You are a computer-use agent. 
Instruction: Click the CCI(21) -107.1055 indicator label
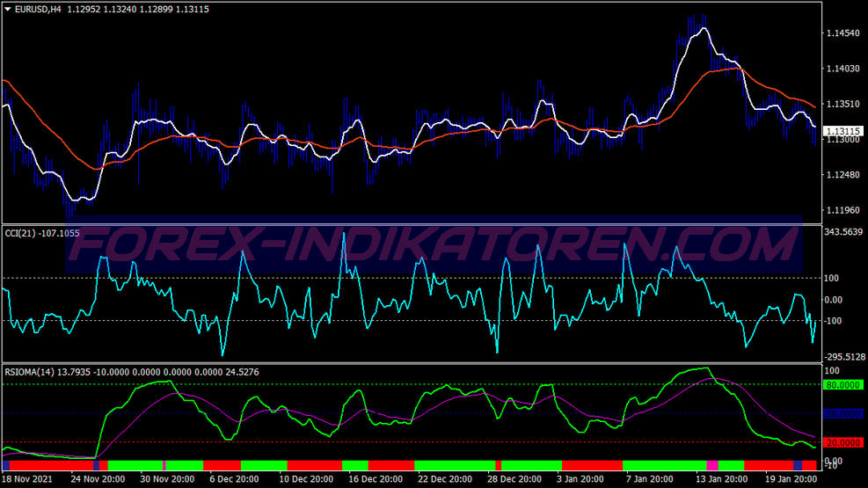(x=42, y=234)
